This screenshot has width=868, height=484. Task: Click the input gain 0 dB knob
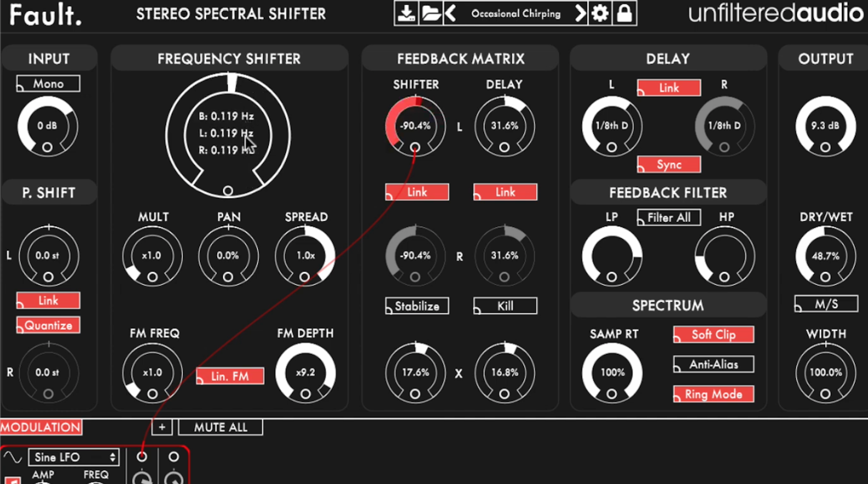(47, 126)
